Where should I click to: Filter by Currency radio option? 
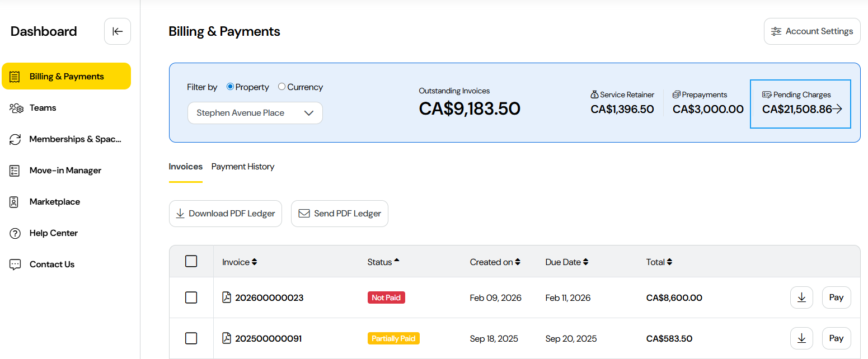tap(281, 87)
